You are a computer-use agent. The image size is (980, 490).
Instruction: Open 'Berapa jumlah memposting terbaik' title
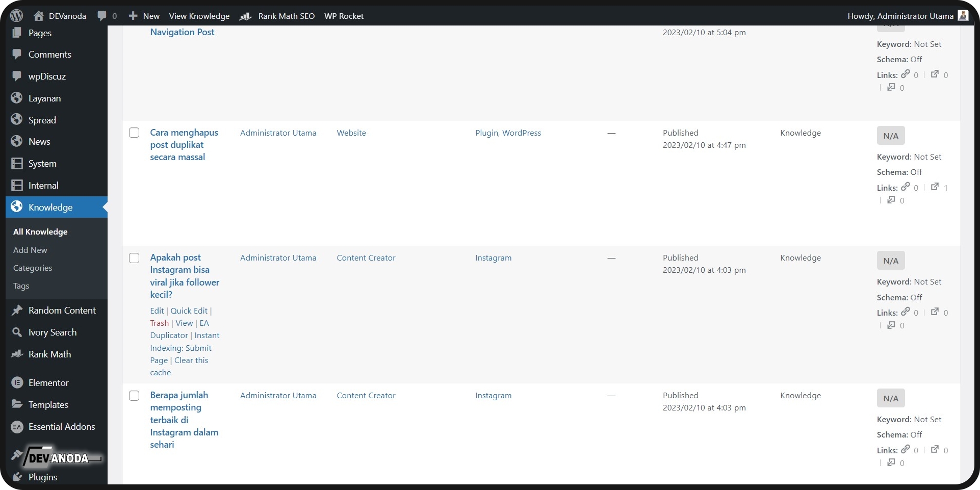(184, 420)
